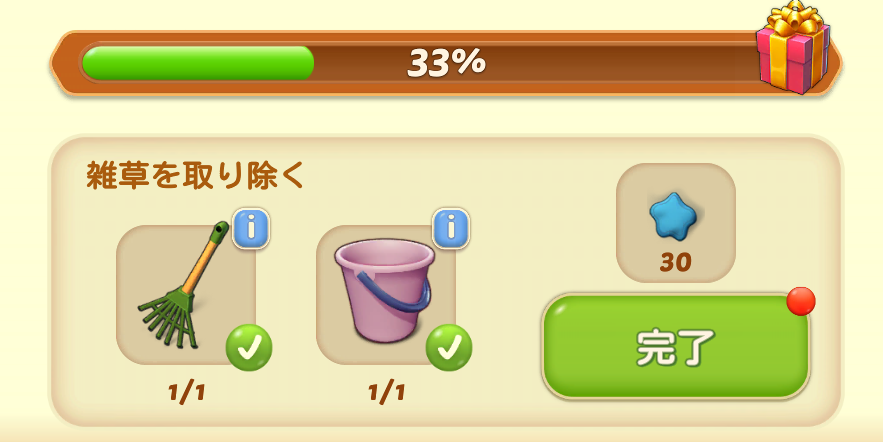883x442 pixels.
Task: Click the 1/1 count under the bucket
Action: [x=386, y=392]
